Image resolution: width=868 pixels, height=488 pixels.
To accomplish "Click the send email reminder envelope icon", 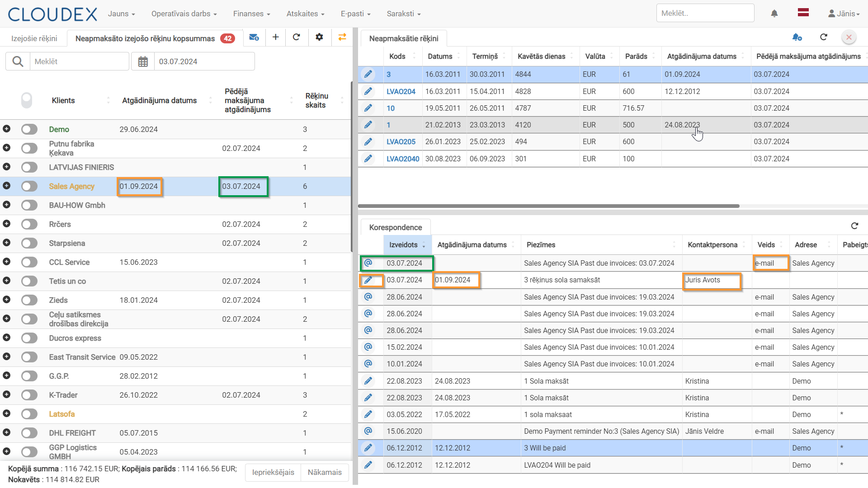I will [x=254, y=37].
